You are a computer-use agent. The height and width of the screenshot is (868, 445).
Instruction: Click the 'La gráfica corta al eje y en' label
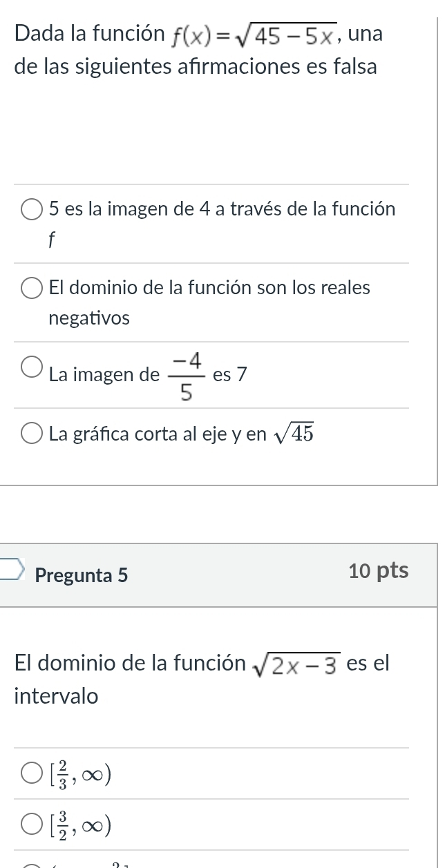pyautogui.click(x=158, y=434)
